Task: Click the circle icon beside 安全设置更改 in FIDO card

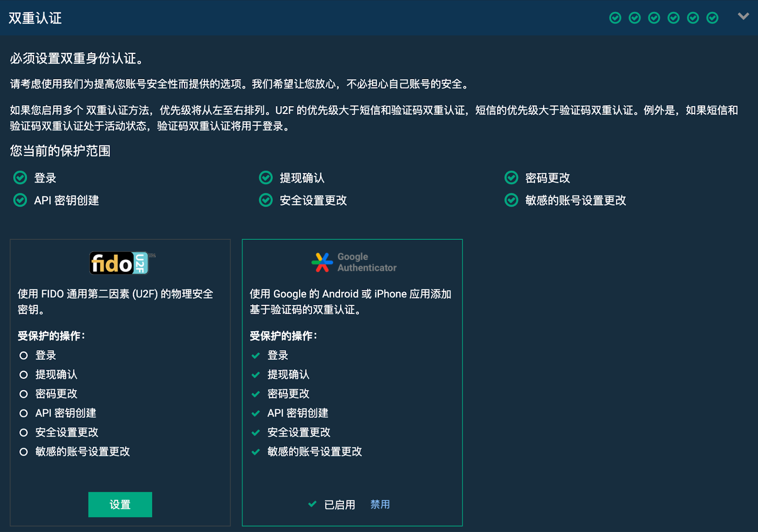Action: [x=24, y=433]
